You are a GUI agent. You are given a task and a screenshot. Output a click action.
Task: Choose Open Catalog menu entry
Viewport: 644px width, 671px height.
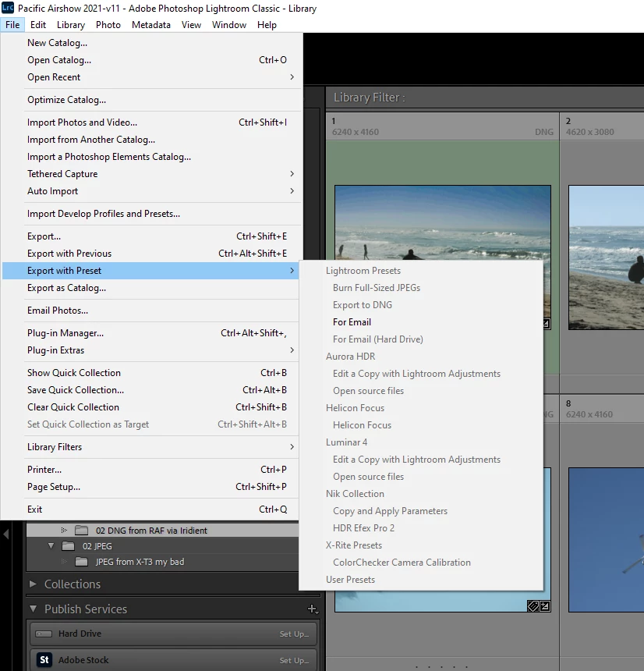click(150, 60)
